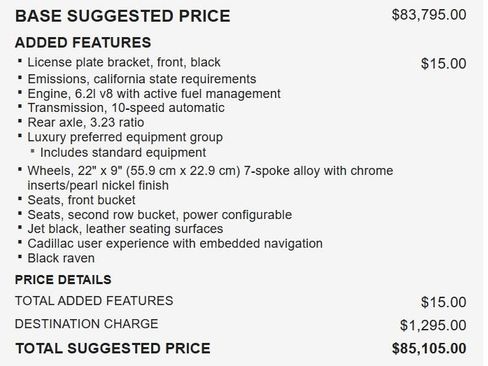Select Seats, second row bucket, power configurable
This screenshot has width=488, height=366.
(x=160, y=215)
